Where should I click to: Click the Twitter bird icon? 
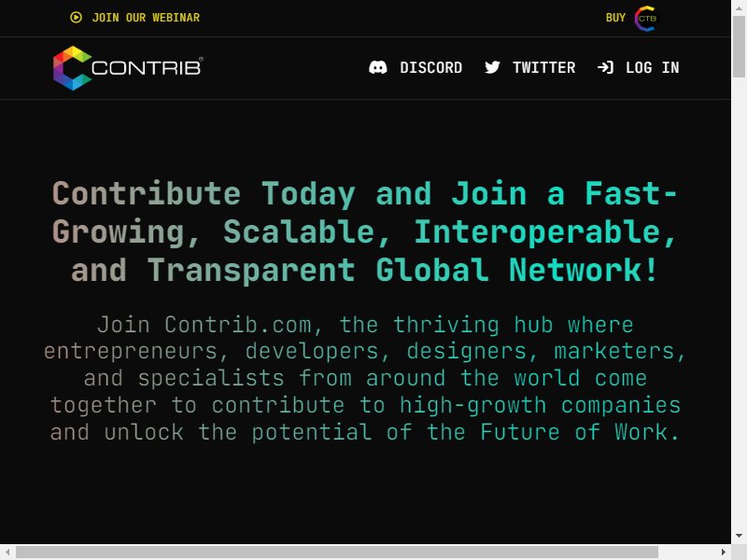[x=492, y=67]
